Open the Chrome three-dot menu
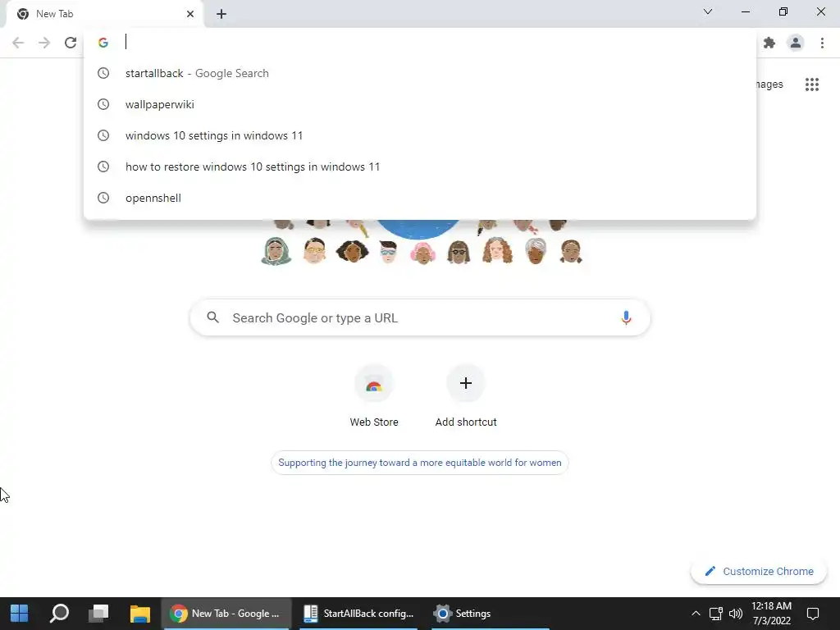The image size is (840, 630). coord(822,43)
